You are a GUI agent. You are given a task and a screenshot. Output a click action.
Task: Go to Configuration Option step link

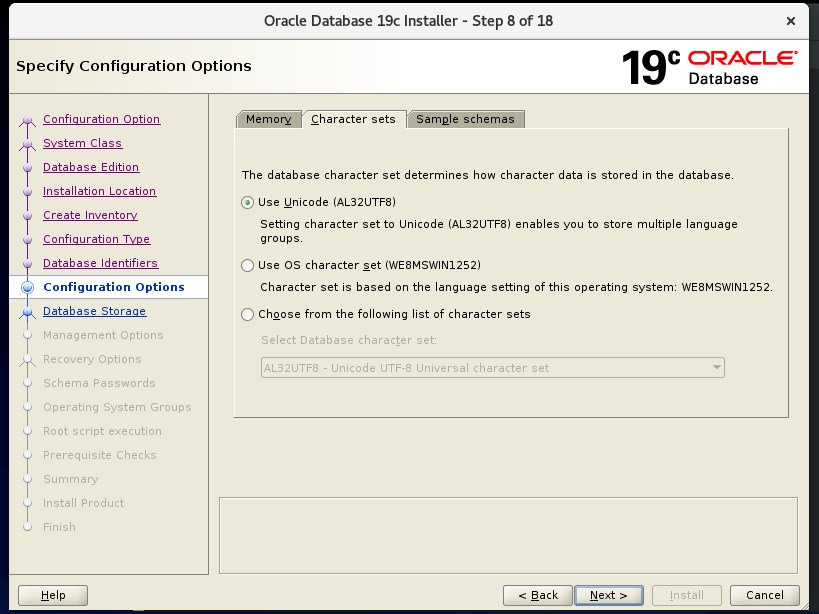click(x=101, y=119)
